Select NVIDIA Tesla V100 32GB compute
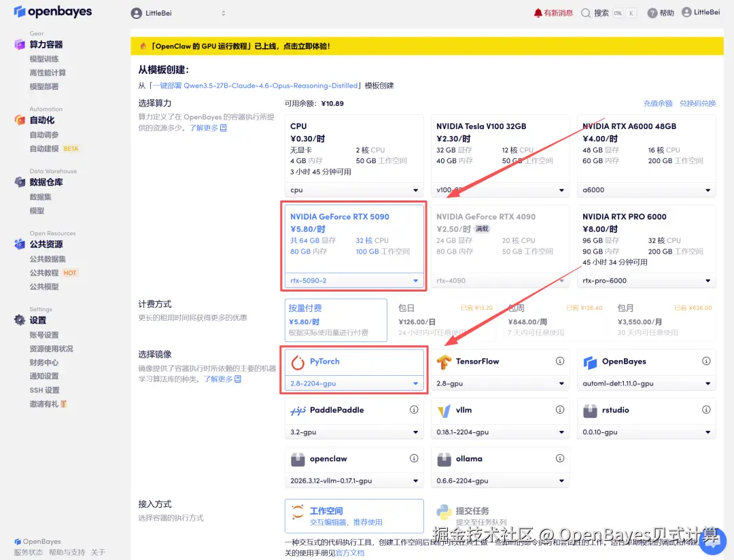 point(500,149)
